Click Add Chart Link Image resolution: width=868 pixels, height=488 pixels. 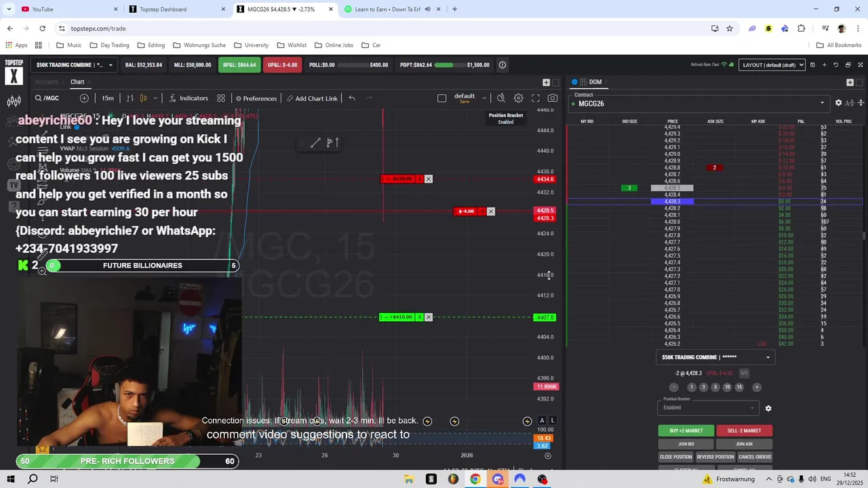pyautogui.click(x=312, y=98)
